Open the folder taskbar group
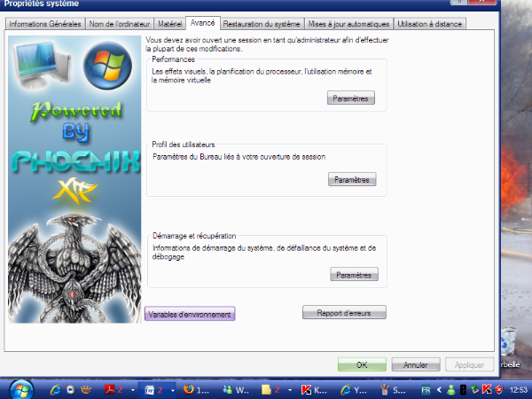Viewport: 532px width, 399px height. point(270,390)
